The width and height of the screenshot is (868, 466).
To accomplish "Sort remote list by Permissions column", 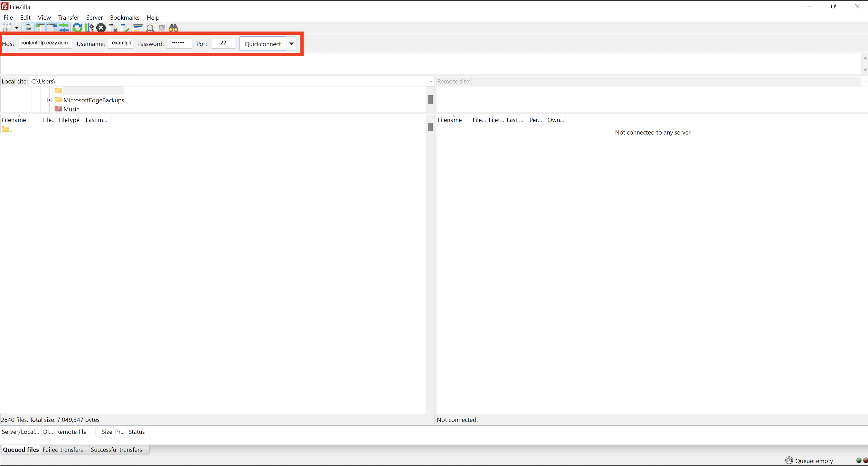I will tap(536, 120).
